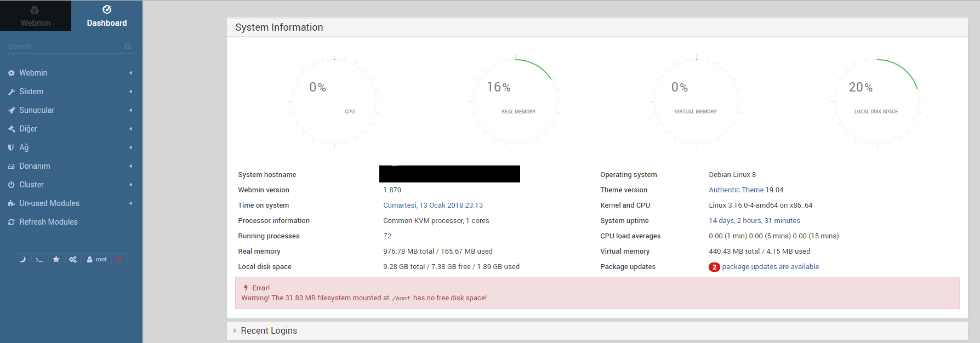
Task: Click the red package updates count badge
Action: coord(714,267)
